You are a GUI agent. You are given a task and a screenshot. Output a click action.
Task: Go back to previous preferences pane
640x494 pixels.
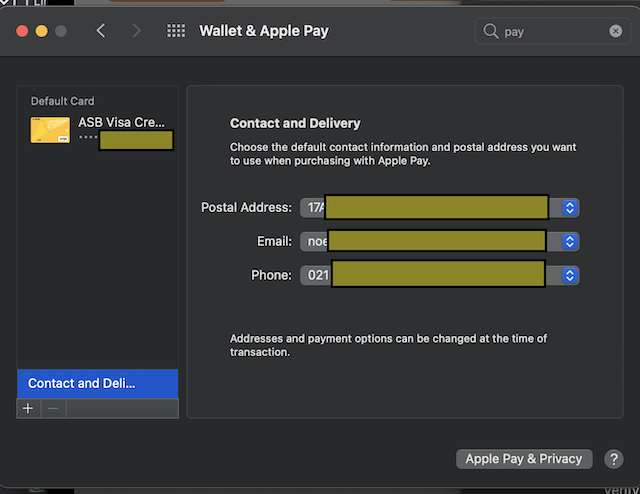point(101,31)
